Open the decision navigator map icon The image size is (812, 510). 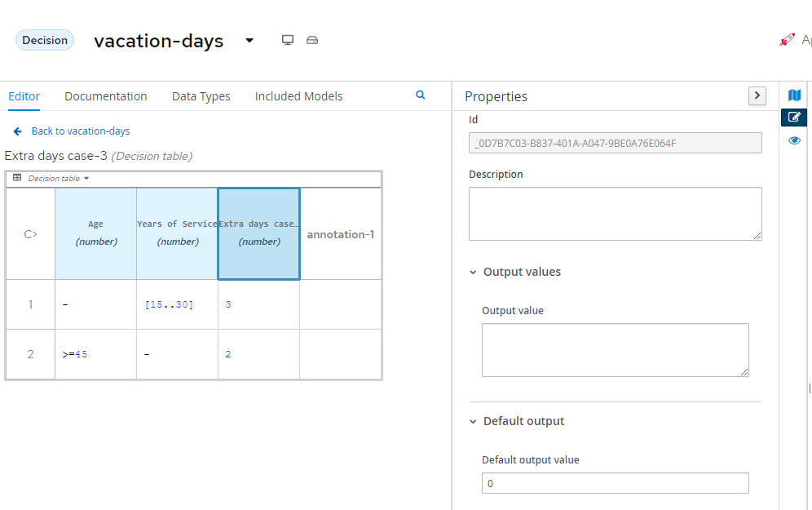click(794, 95)
